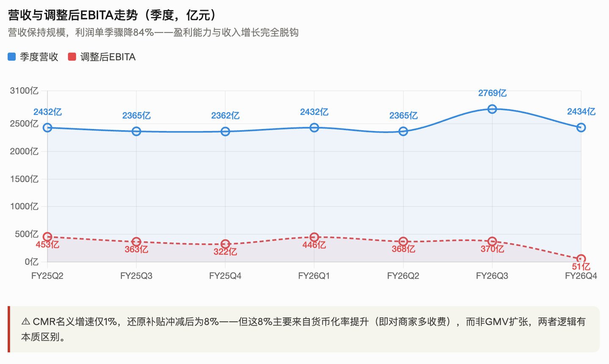
Task: Click the FY25Q2 x-axis label
Action: pyautogui.click(x=47, y=276)
